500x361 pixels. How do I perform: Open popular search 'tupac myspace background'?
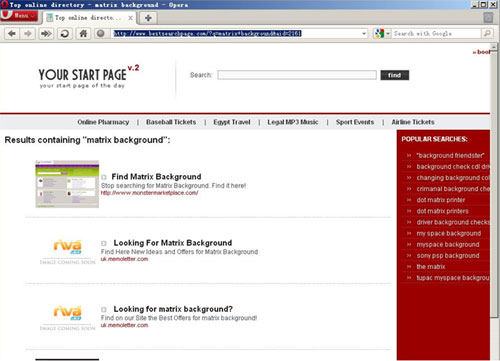click(453, 278)
